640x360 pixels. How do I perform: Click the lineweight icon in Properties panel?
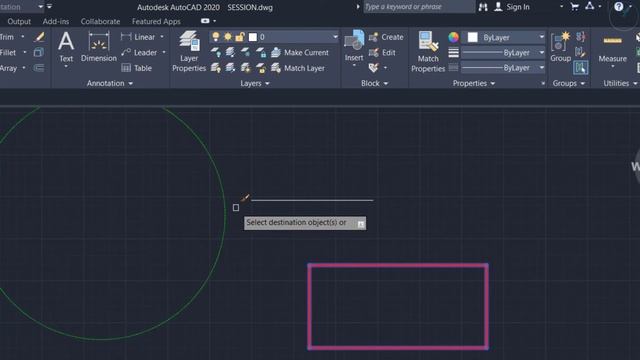coord(453,53)
